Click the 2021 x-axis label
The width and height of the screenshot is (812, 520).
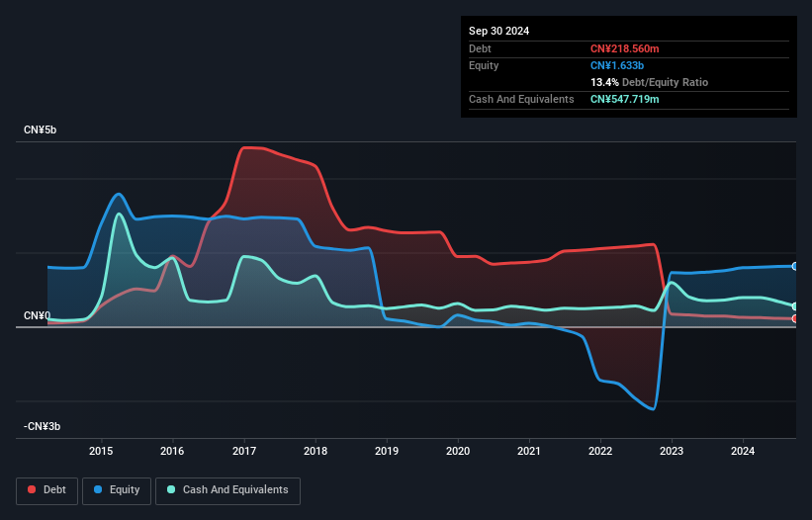pyautogui.click(x=529, y=451)
